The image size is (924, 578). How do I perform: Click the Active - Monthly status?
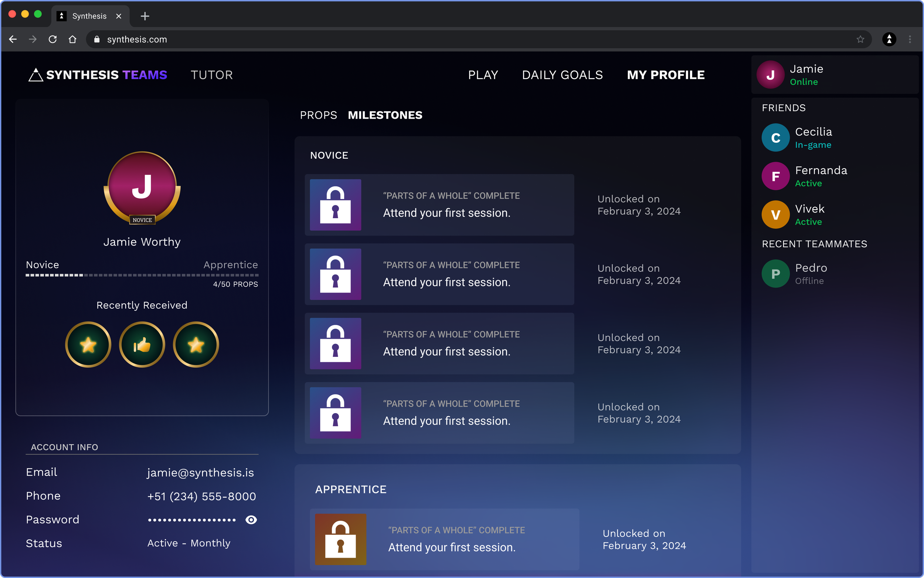tap(189, 543)
